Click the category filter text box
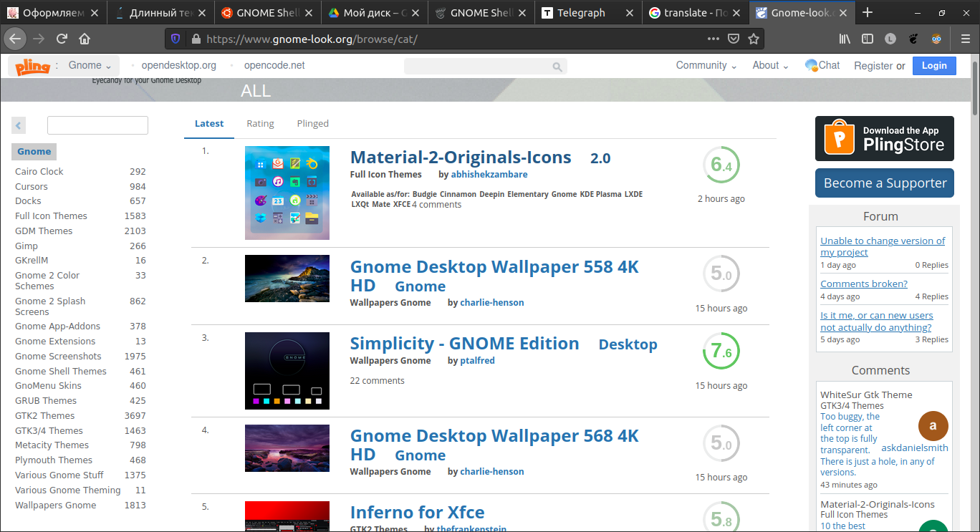980x532 pixels. [97, 125]
